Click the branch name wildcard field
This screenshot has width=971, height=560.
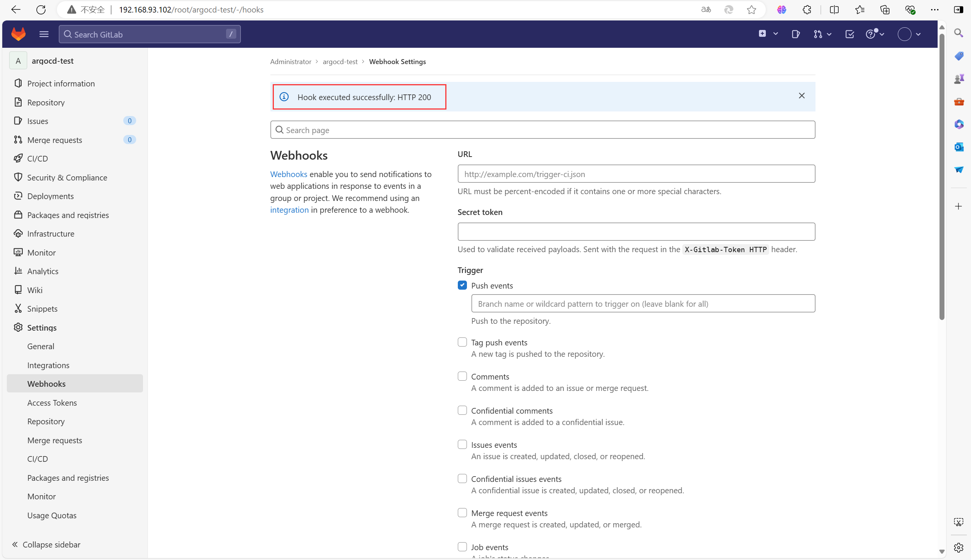[643, 303]
